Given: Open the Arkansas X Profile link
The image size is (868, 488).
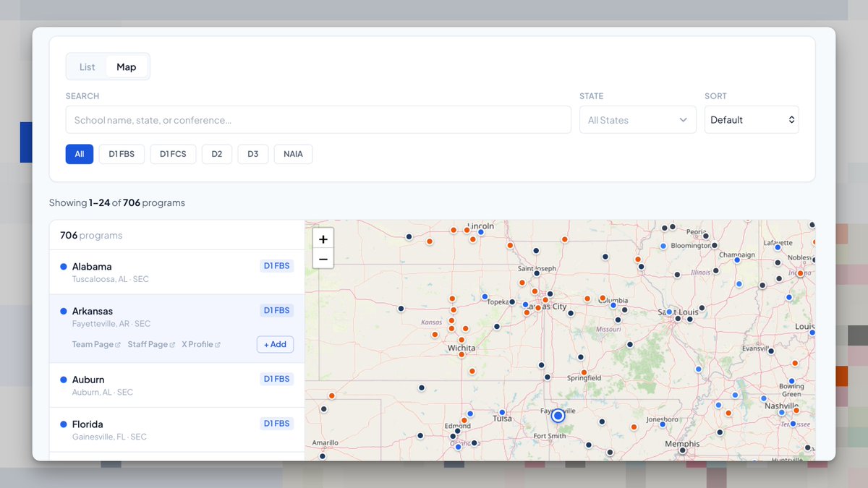Looking at the screenshot, I should click(x=200, y=345).
